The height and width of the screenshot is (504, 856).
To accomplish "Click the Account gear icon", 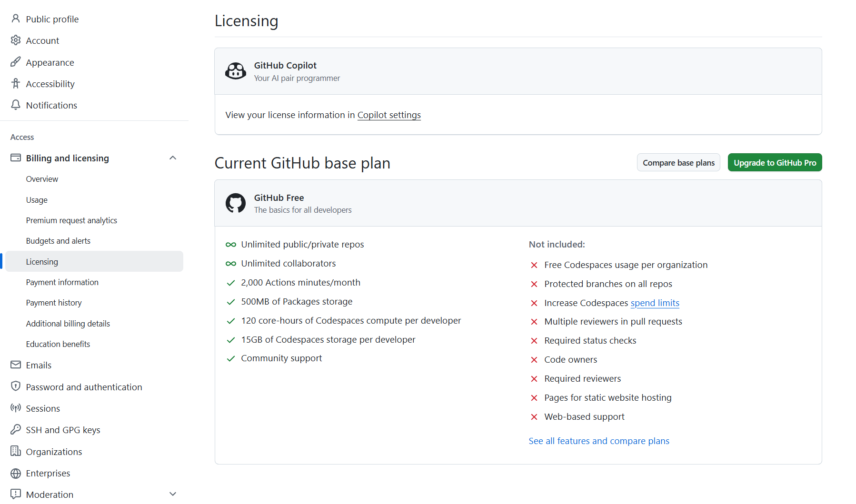I will (x=16, y=40).
